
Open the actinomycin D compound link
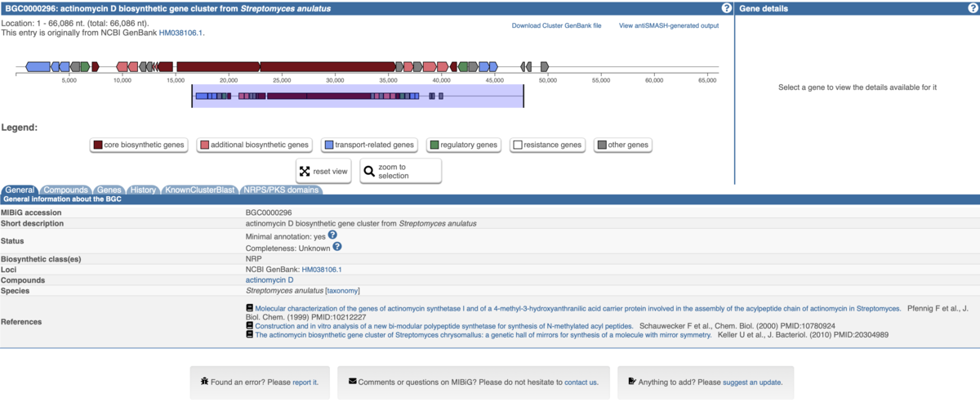(x=269, y=280)
